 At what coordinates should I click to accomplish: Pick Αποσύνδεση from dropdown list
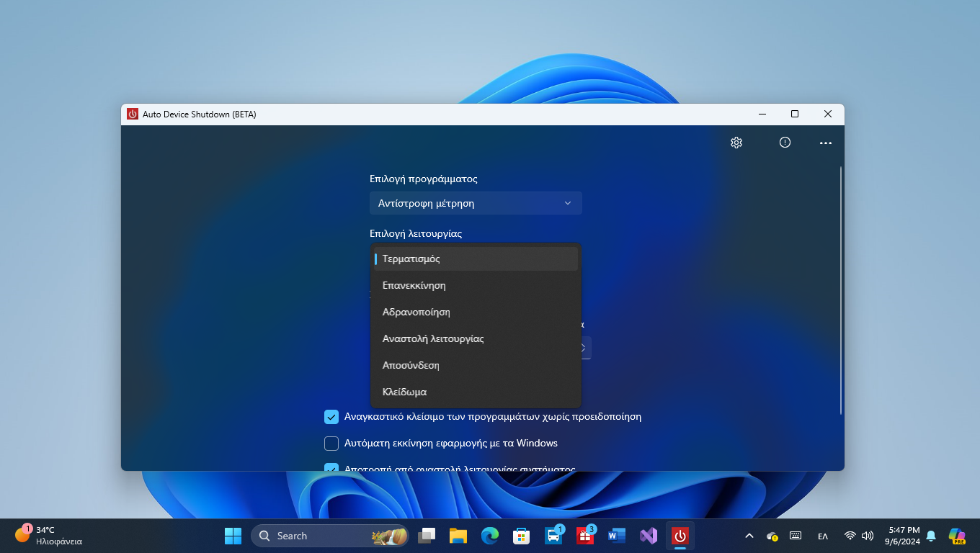pos(476,365)
